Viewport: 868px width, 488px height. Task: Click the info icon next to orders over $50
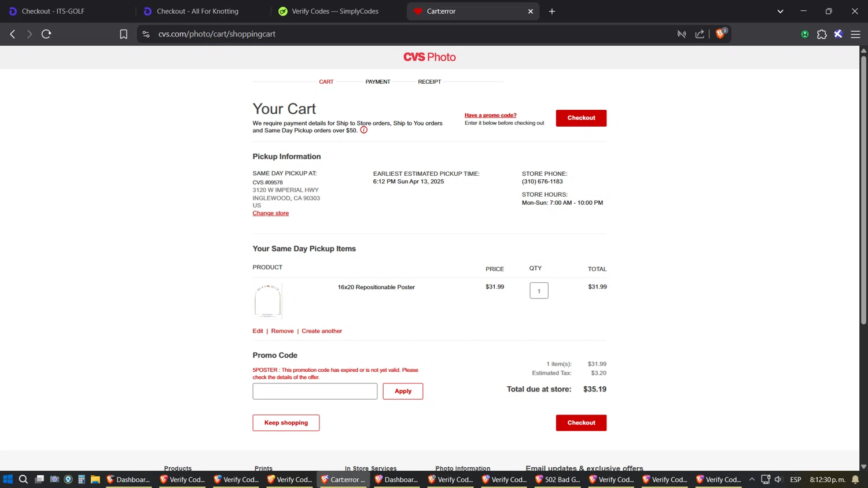[x=364, y=130]
